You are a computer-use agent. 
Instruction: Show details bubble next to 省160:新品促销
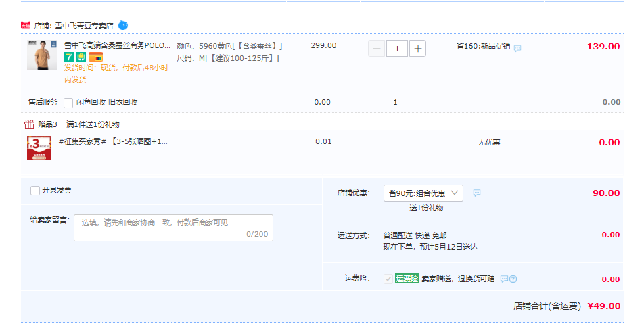(517, 48)
